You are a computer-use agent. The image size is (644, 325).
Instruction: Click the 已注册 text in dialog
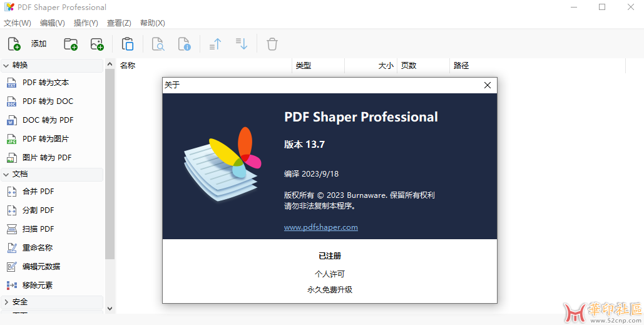(330, 256)
